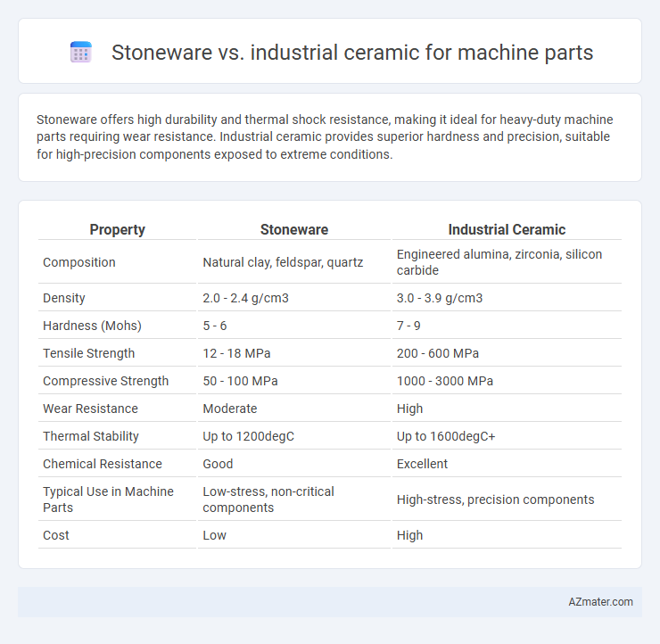Click the '5 - 6' hardness value
This screenshot has height=644, width=660.
215,326
